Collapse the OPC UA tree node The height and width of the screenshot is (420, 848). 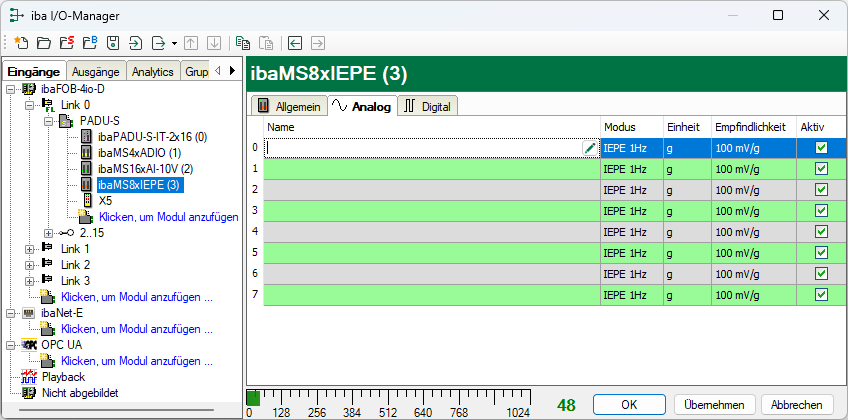pyautogui.click(x=10, y=345)
